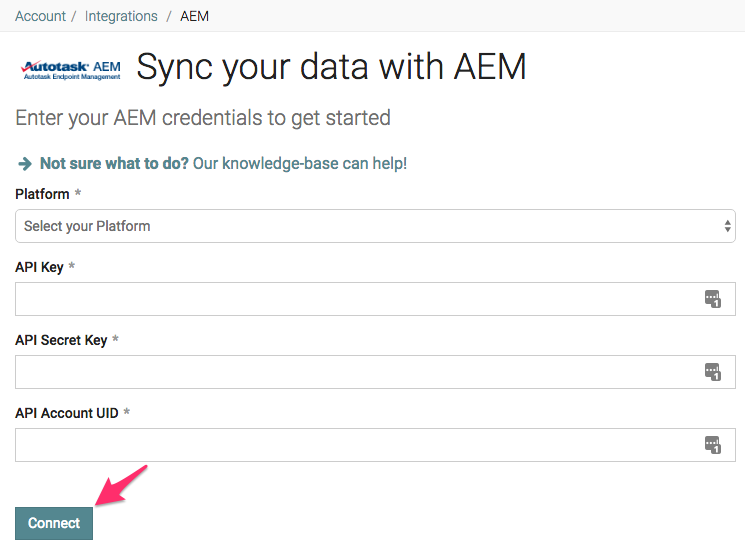Click "Our knowledge-base can help!" text

point(300,163)
